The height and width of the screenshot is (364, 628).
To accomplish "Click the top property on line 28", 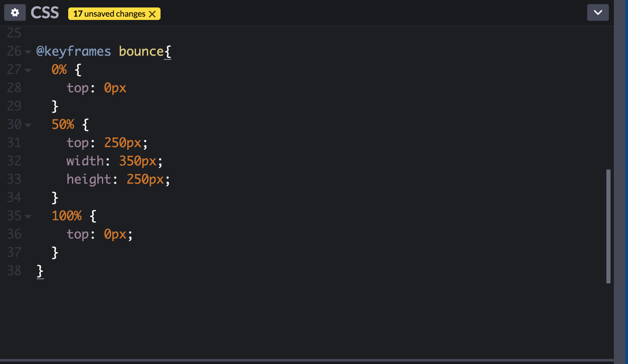I will (77, 88).
